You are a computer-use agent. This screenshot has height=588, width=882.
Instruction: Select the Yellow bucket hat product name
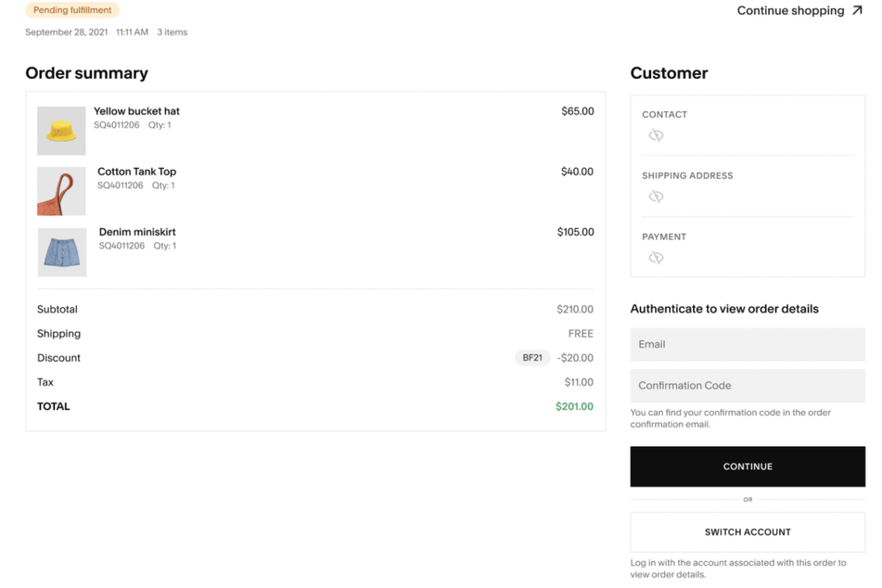pos(136,111)
